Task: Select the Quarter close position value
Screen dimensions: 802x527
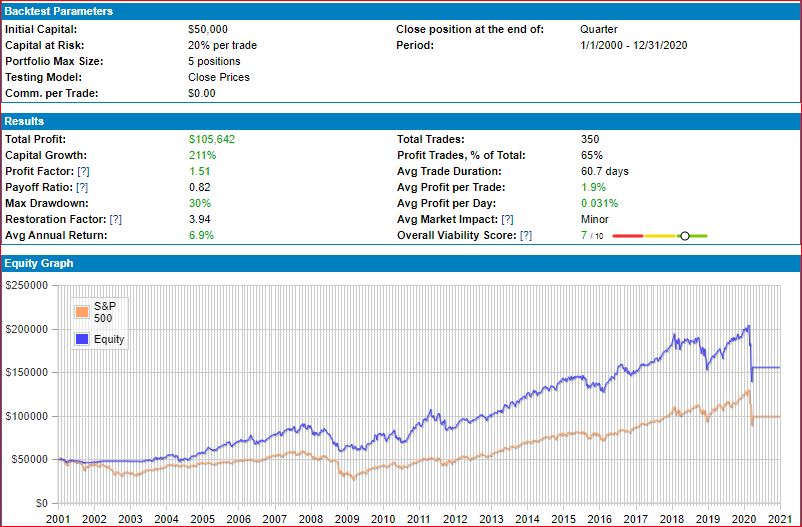Action: coord(599,29)
